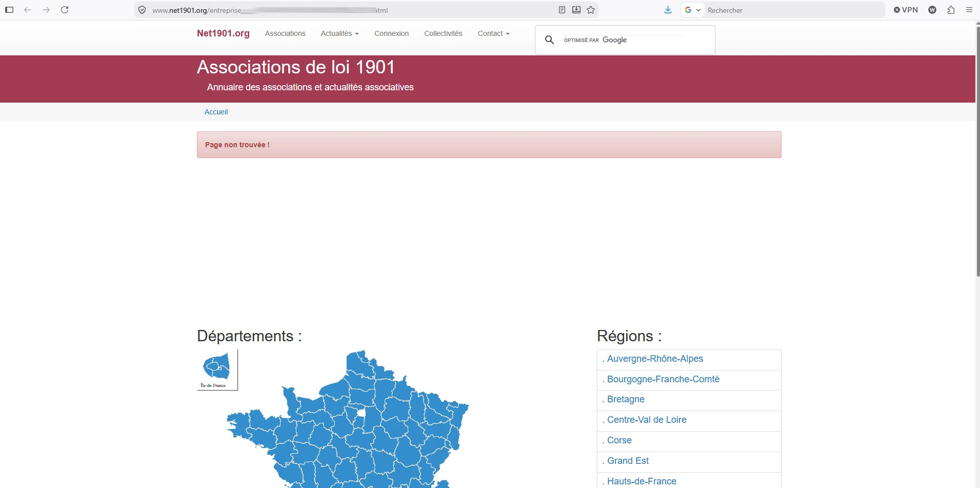Expand the Contact dropdown menu
Viewport: 980px width, 488px height.
pos(493,33)
